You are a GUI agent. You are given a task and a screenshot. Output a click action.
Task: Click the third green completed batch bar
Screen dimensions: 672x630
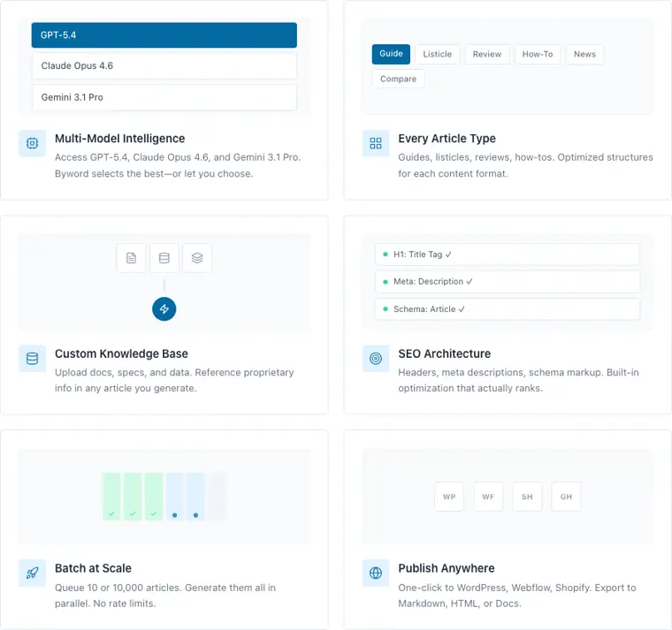[154, 497]
